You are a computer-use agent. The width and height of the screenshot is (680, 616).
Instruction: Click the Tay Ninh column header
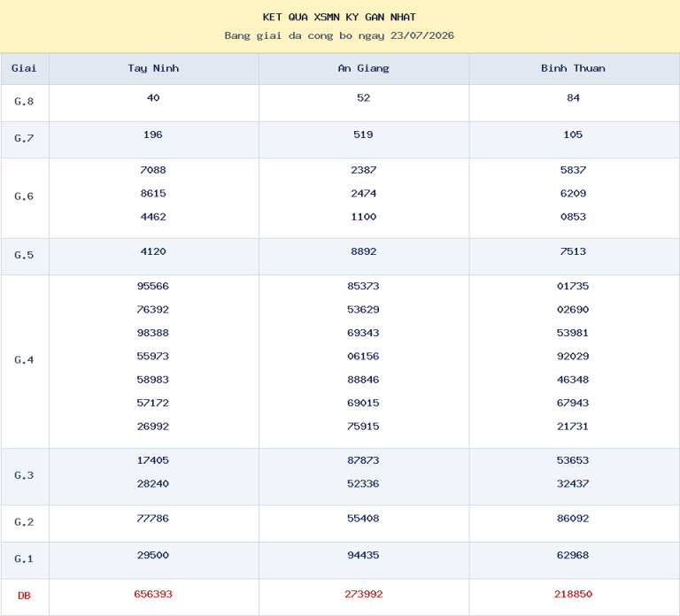pyautogui.click(x=153, y=68)
